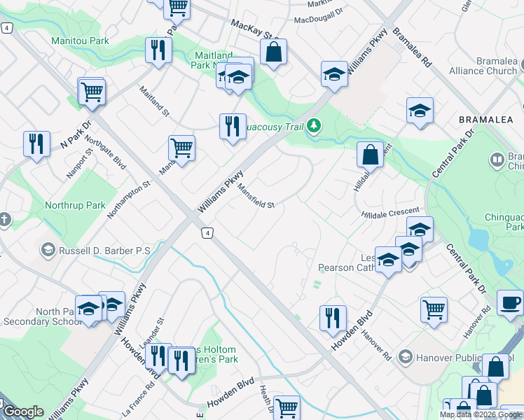Open the front school marker at Maitland Park
Screen dimensions: 524x420
tap(239, 78)
